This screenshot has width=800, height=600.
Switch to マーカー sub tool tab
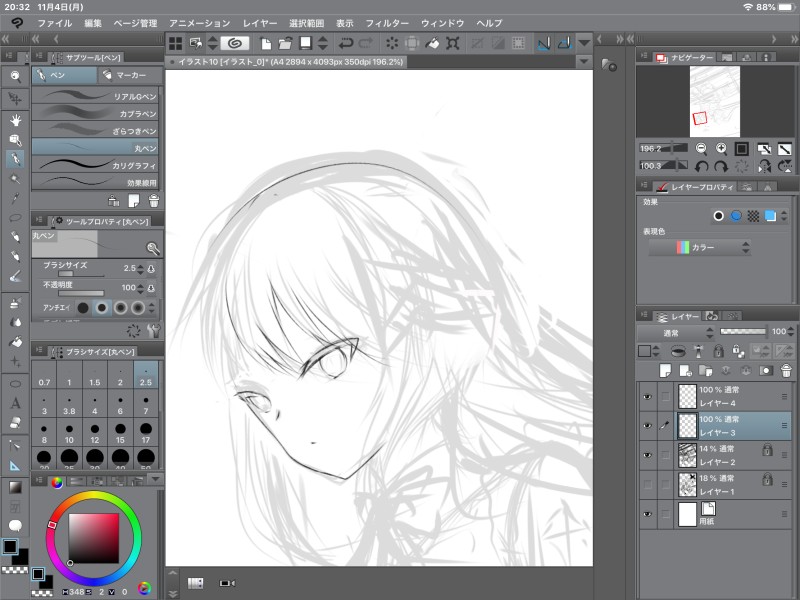tap(130, 75)
